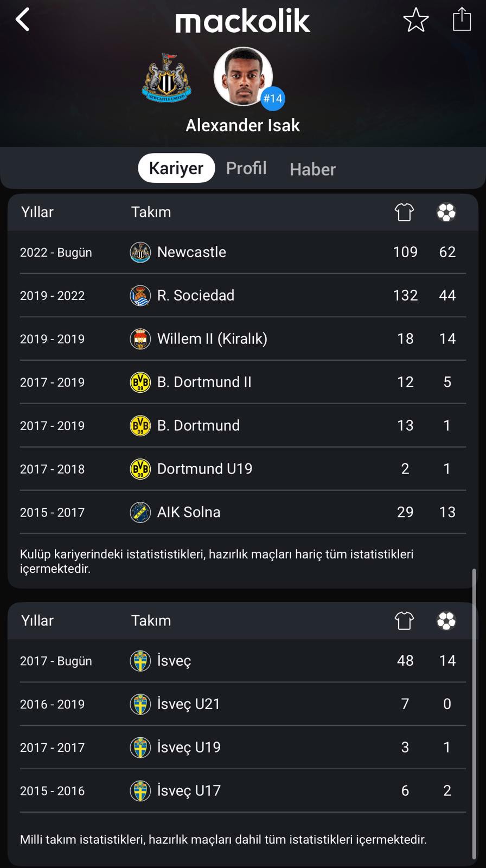This screenshot has height=868, width=486.
Task: Tap the Newcastle United crest in header
Action: pos(167,78)
